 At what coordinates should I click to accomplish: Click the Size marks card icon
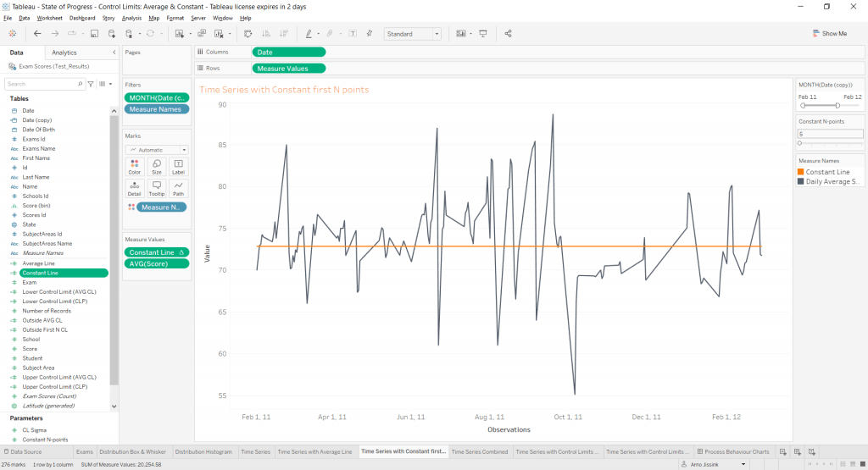(x=157, y=166)
